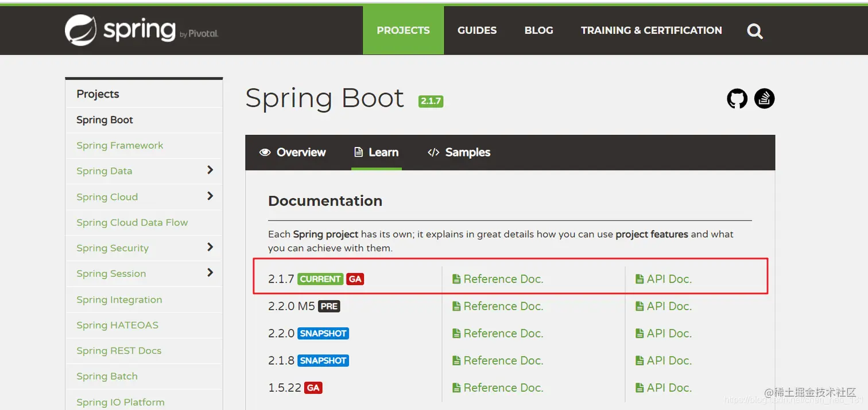Image resolution: width=868 pixels, height=410 pixels.
Task: Open Reference Doc. for 2.2.0 M5
Action: pos(498,306)
